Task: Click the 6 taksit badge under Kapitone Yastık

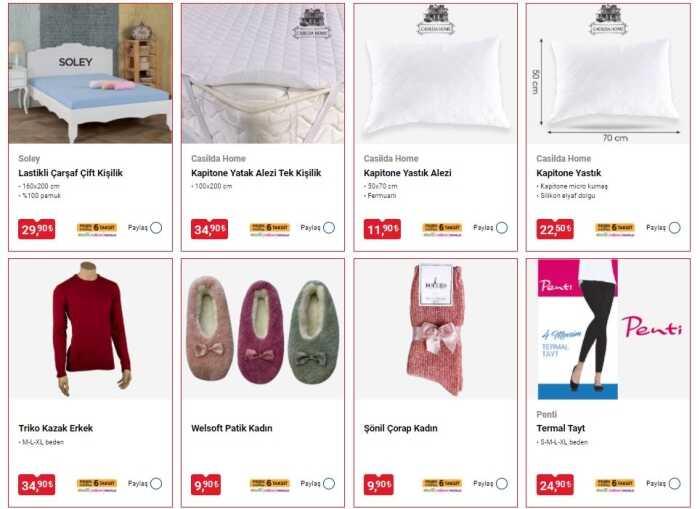Action: click(615, 229)
